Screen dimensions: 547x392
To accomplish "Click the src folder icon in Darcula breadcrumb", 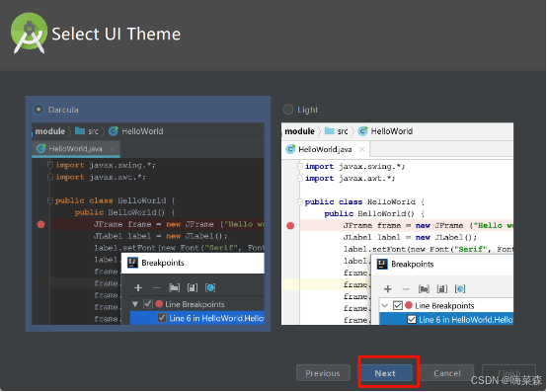I will (80, 130).
